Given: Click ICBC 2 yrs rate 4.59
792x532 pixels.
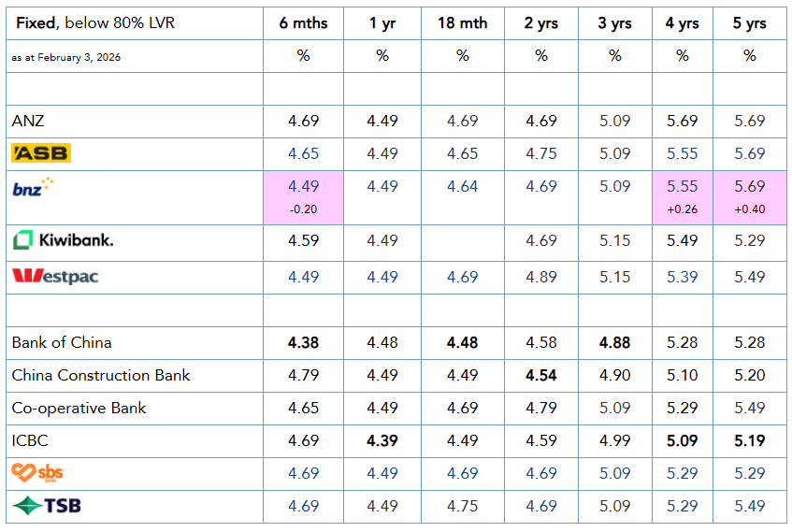Looking at the screenshot, I should point(541,440).
